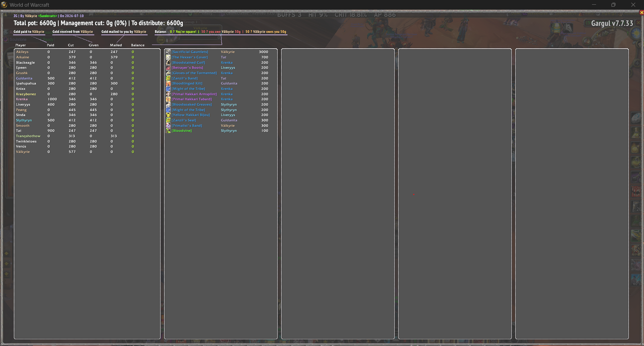The width and height of the screenshot is (644, 346).
Task: Click Krenka's Might of the Tribe icon
Action: (168, 89)
